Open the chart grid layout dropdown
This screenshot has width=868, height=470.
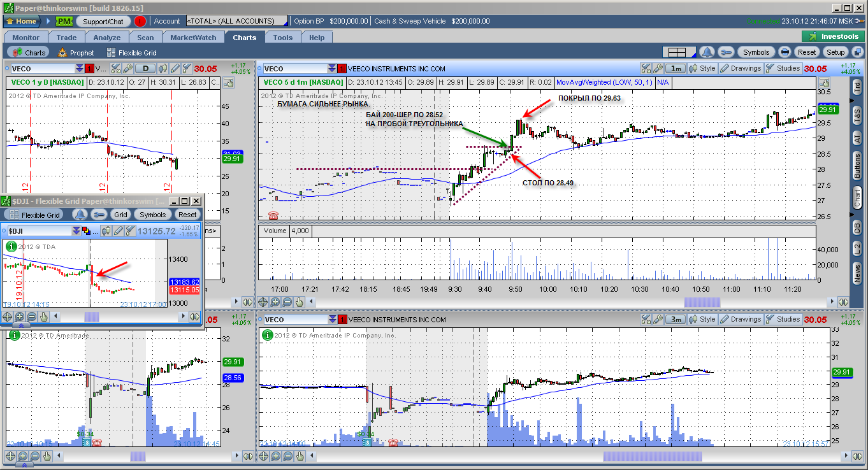point(678,52)
